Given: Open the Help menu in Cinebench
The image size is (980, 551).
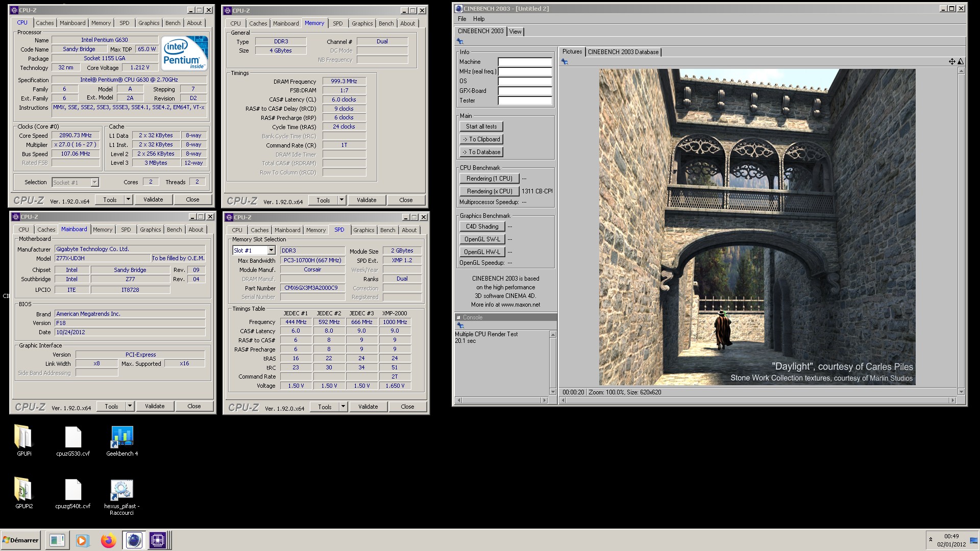Looking at the screenshot, I should [479, 19].
